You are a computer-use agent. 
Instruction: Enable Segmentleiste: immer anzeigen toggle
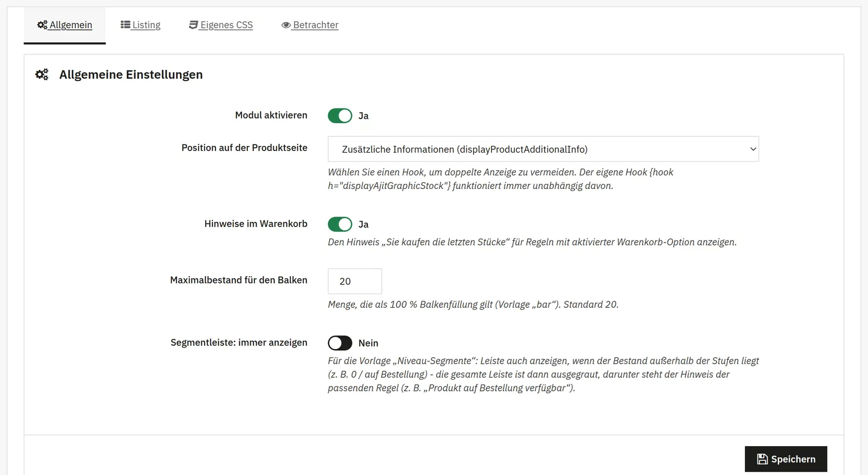point(340,343)
